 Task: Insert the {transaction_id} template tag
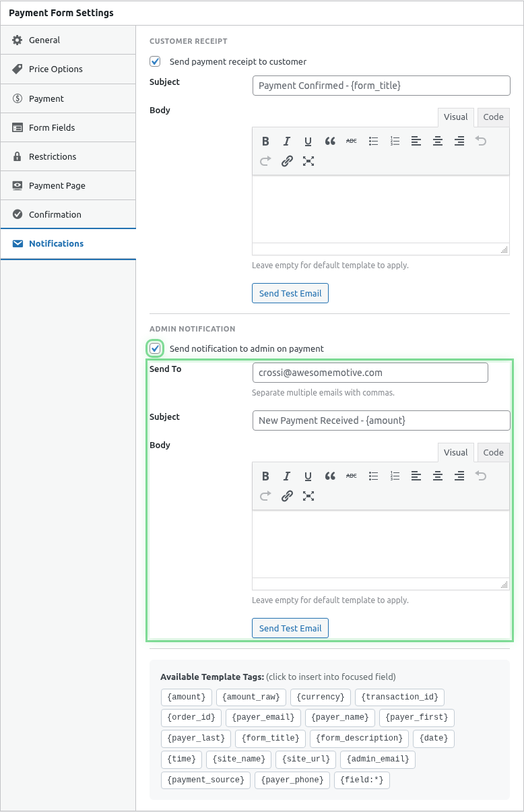[399, 697]
